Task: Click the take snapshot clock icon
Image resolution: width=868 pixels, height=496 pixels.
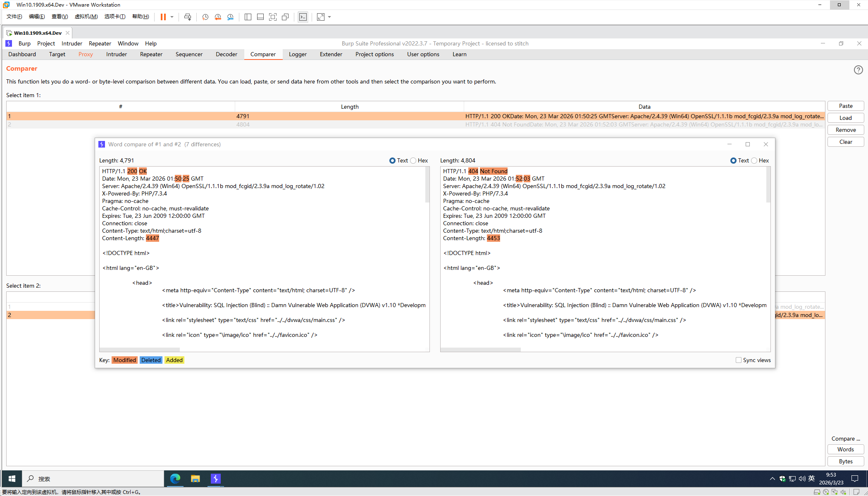Action: (x=205, y=17)
